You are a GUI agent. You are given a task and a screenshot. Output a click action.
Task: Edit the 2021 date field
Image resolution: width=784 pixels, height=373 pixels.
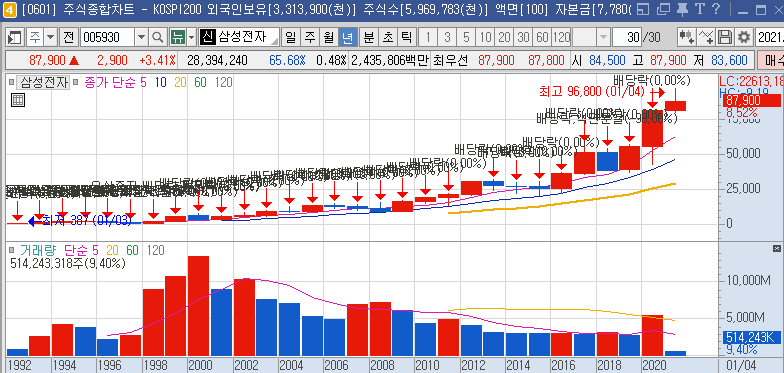click(x=770, y=36)
